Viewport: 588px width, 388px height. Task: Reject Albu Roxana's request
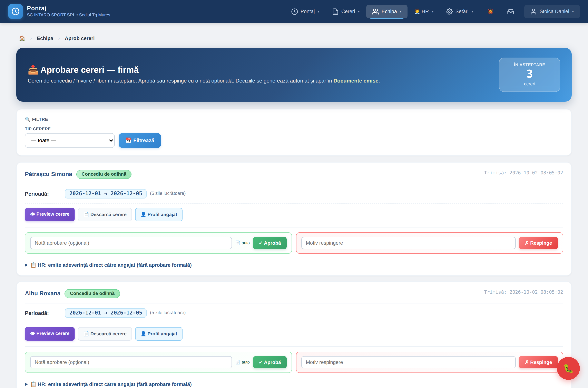538,362
